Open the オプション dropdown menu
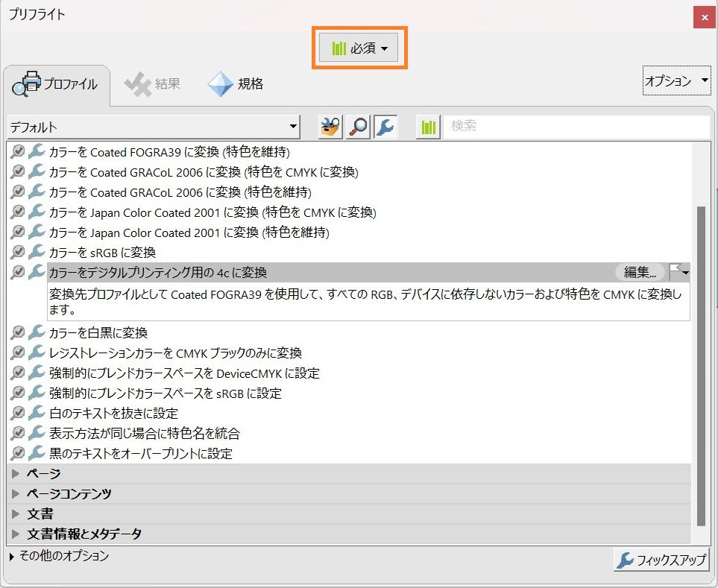The width and height of the screenshot is (718, 588). point(676,81)
